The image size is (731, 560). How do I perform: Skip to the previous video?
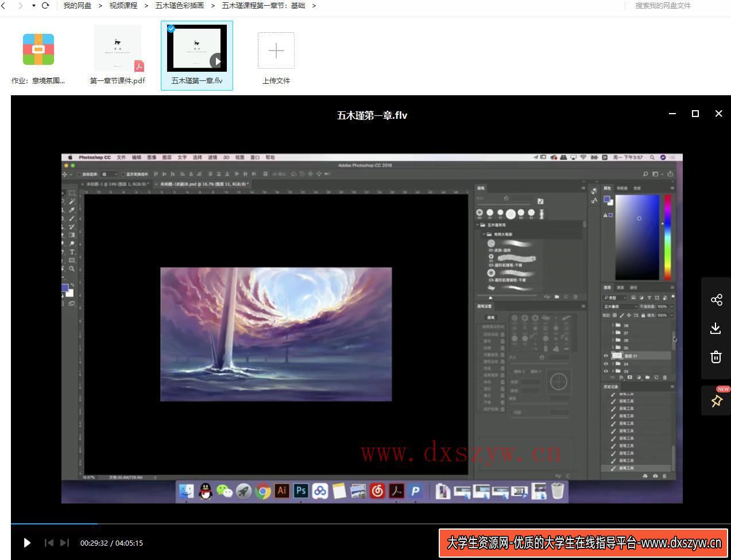pos(49,543)
